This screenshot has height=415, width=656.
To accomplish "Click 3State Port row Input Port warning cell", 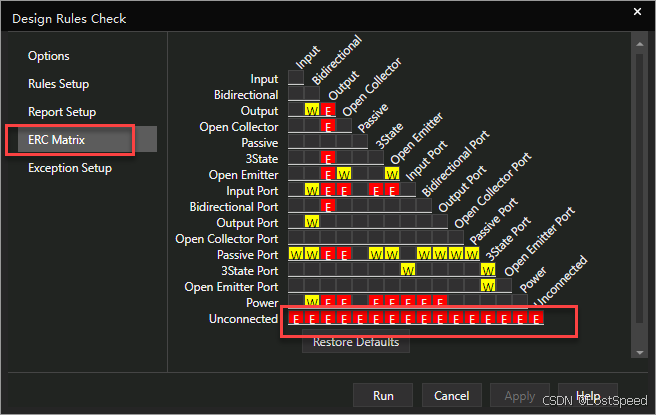I will [x=408, y=270].
